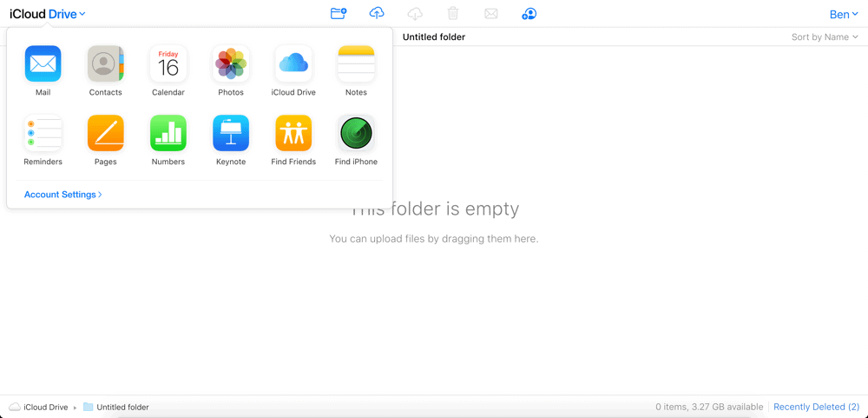Screen dimensions: 868x418
Task: Open the Keynote app icon
Action: pos(231,133)
